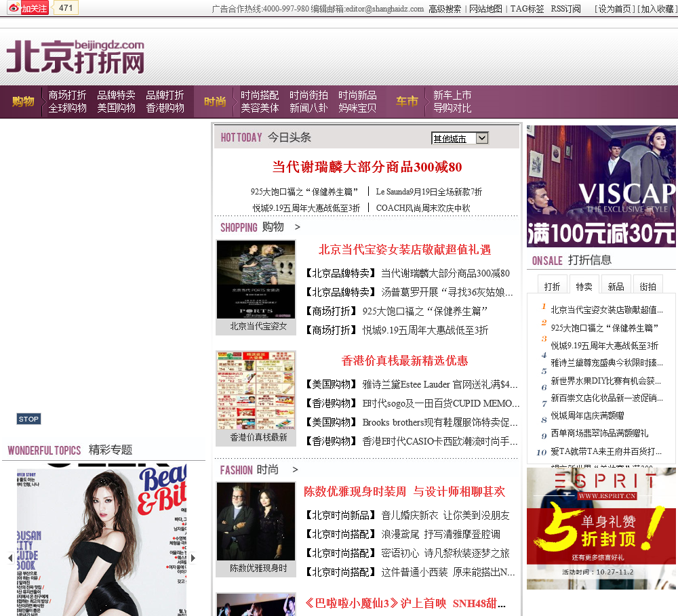Image resolution: width=678 pixels, height=616 pixels.
Task: Click previous arrow of magazine carousel
Action: (10, 558)
